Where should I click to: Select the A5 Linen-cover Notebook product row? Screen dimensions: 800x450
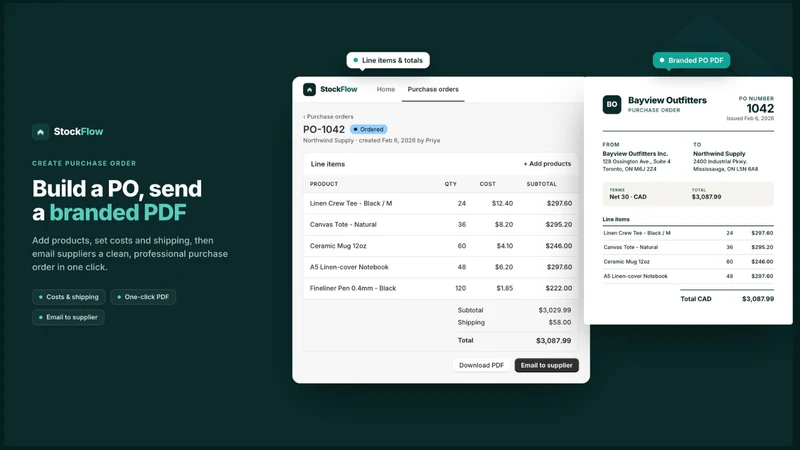click(441, 267)
